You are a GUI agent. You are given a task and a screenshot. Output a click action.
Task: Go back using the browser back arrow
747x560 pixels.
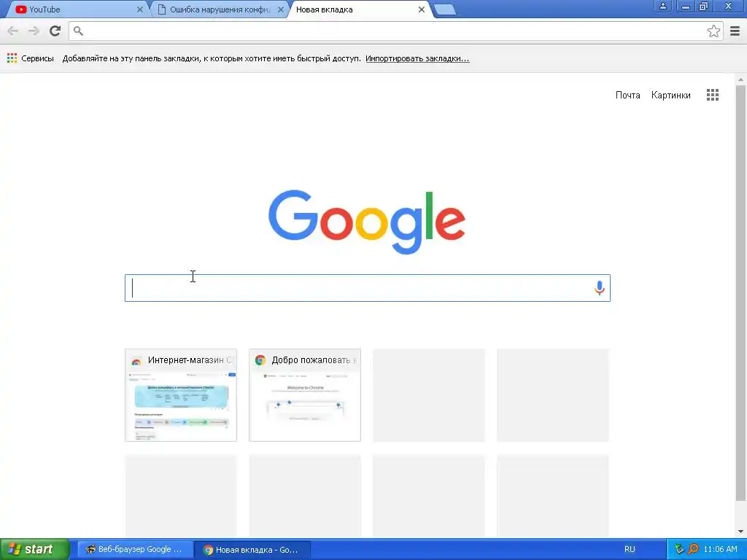coord(13,31)
